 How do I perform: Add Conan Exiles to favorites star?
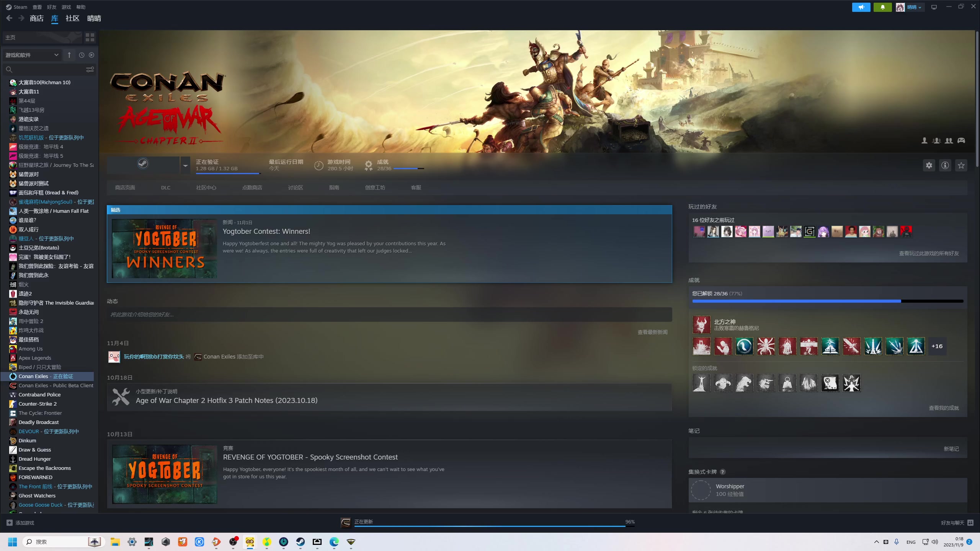pyautogui.click(x=961, y=165)
